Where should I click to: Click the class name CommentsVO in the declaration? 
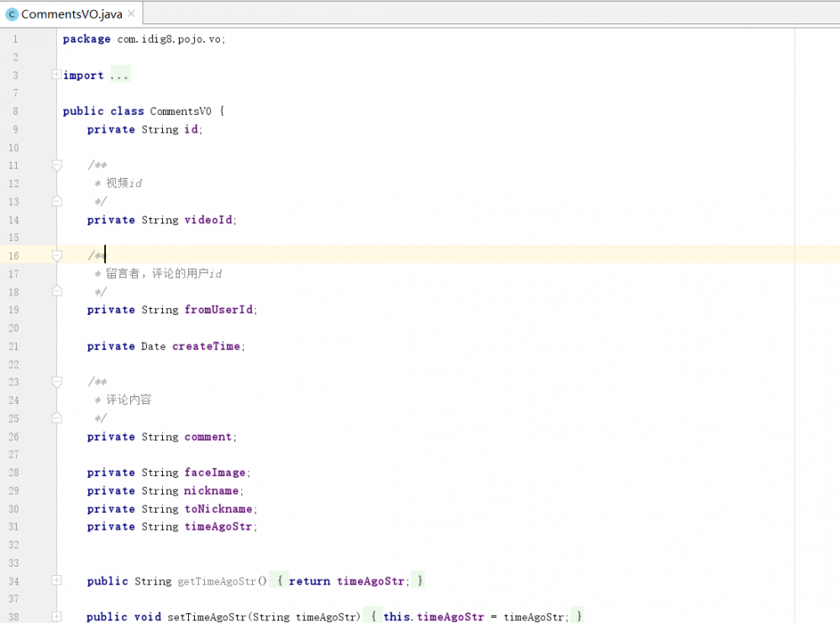click(181, 111)
